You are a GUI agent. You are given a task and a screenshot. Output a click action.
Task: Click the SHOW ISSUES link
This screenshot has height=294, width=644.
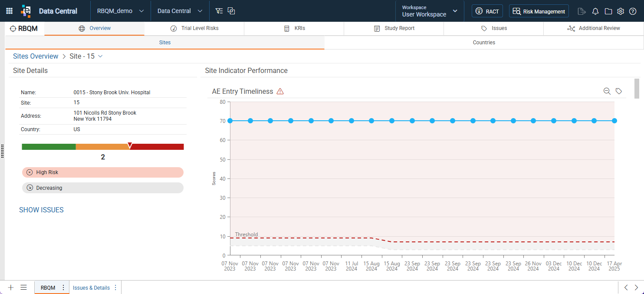(x=41, y=210)
